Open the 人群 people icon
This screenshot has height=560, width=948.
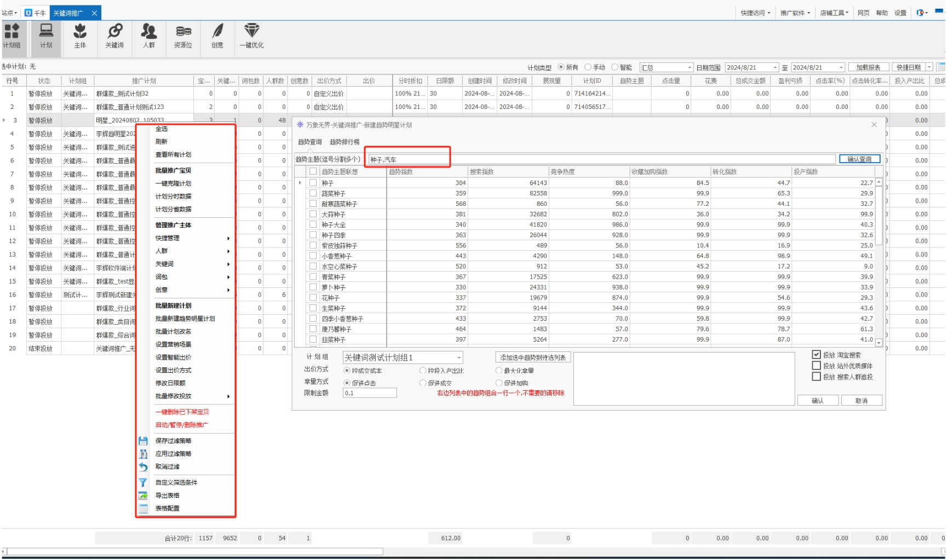[148, 36]
